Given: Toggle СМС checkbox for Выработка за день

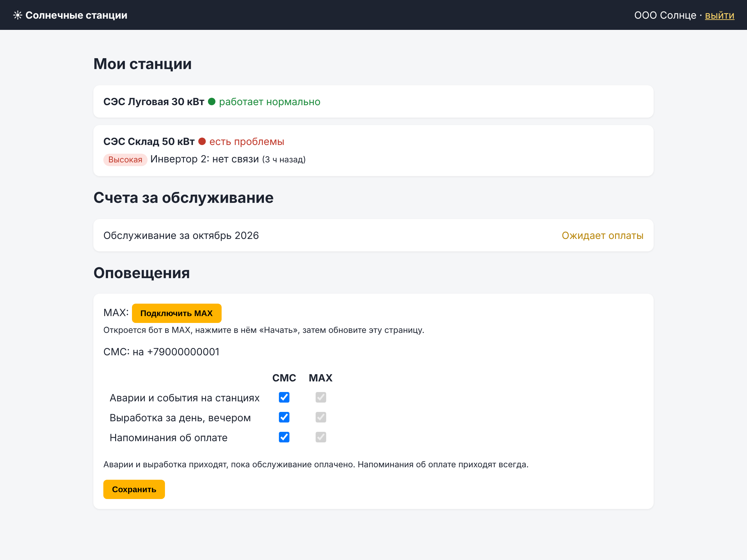Looking at the screenshot, I should [x=284, y=417].
